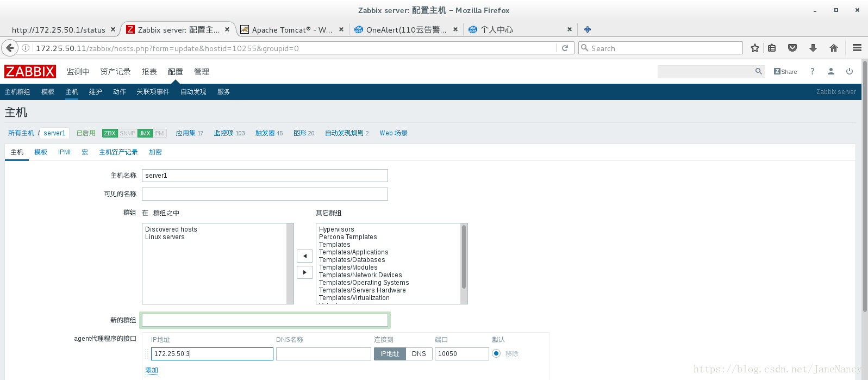
Task: Open the 监控项 link
Action: (x=224, y=133)
